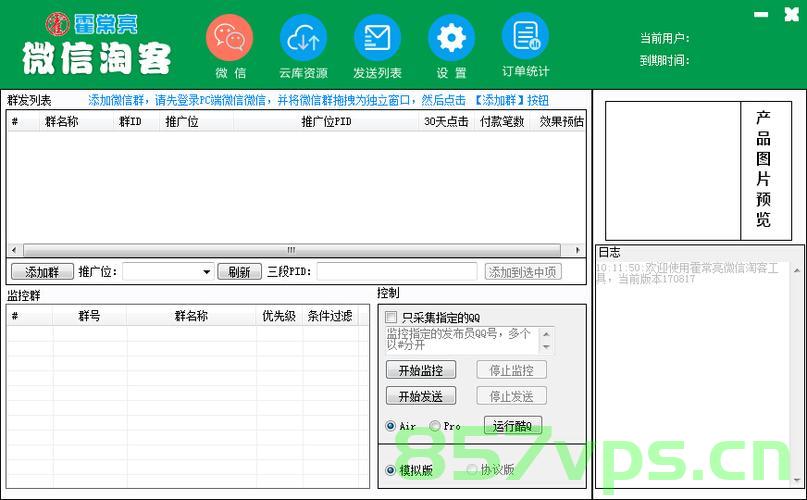Click the 条件过滤 column header

click(x=330, y=316)
